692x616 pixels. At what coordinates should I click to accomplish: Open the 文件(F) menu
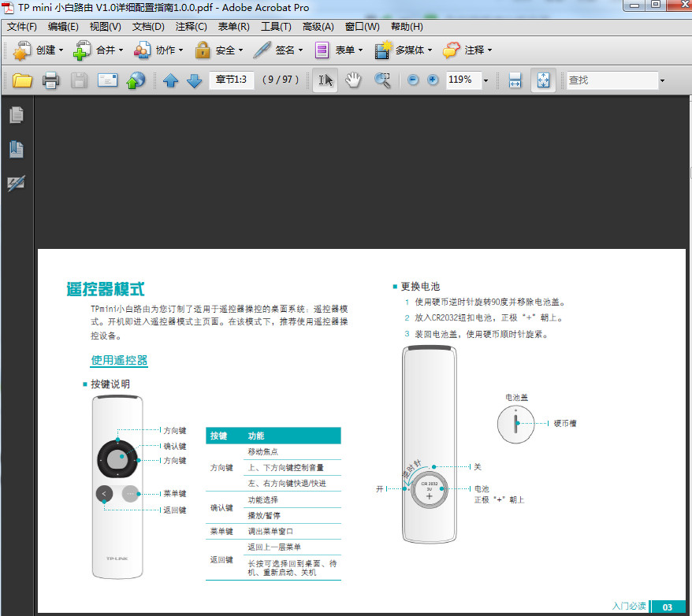22,27
